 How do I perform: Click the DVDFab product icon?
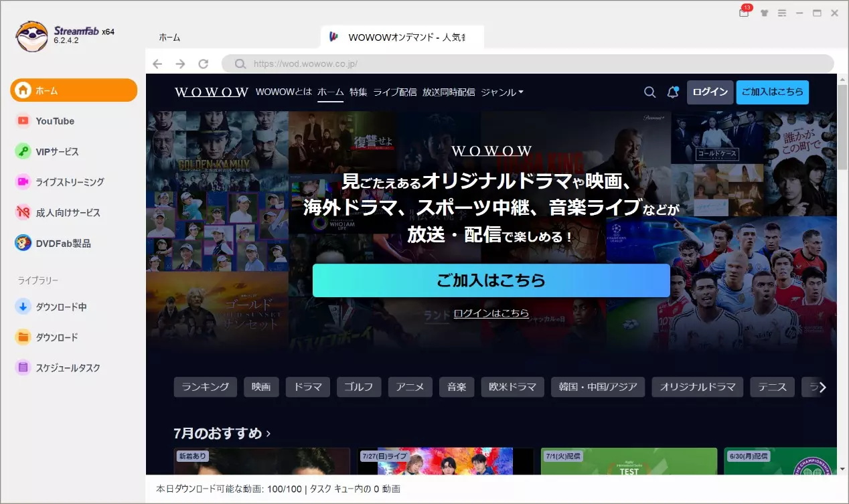click(23, 244)
